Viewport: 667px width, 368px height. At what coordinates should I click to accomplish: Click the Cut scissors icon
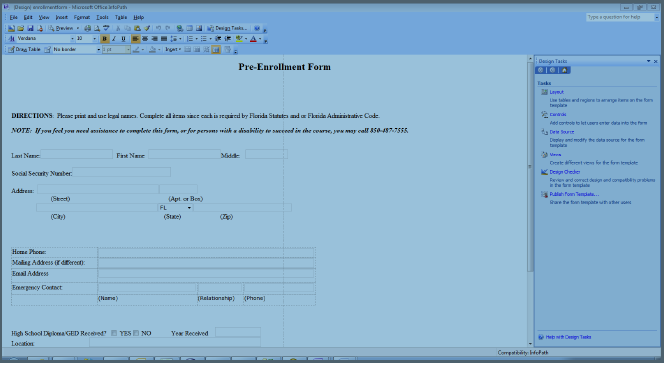click(x=118, y=29)
